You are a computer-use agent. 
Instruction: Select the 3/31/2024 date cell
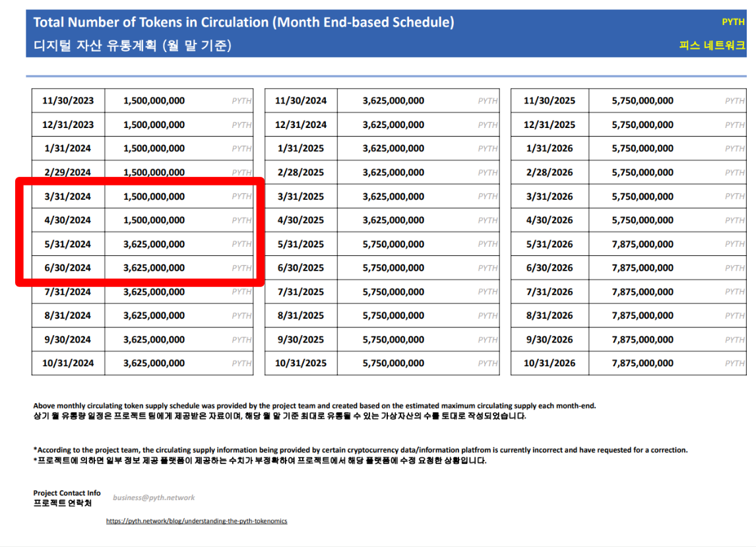pyautogui.click(x=68, y=197)
